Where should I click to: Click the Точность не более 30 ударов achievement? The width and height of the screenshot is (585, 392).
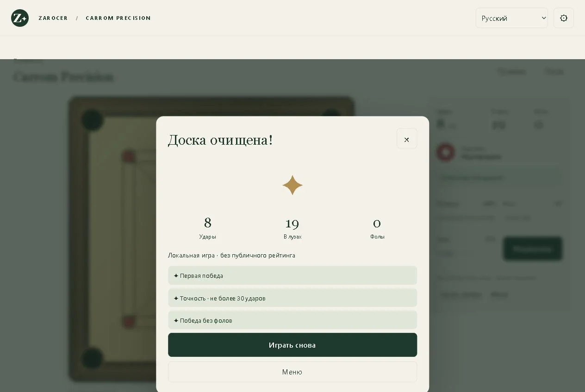tap(292, 298)
